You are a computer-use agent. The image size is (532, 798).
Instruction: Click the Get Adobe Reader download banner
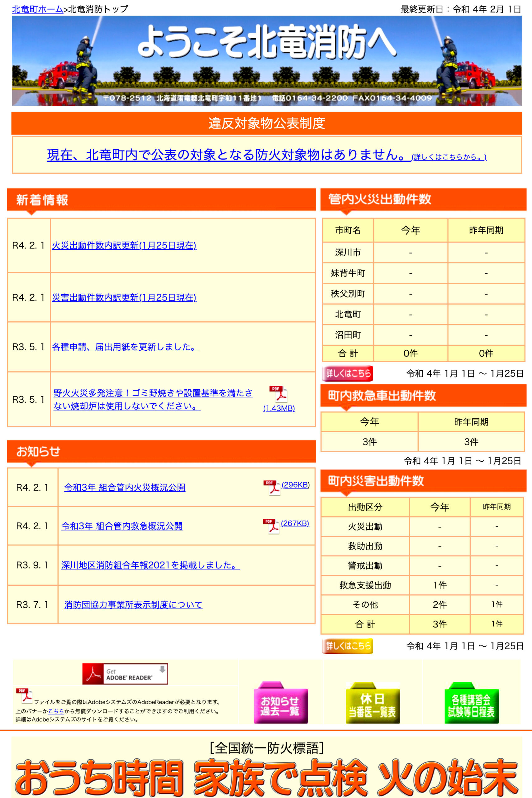point(126,674)
